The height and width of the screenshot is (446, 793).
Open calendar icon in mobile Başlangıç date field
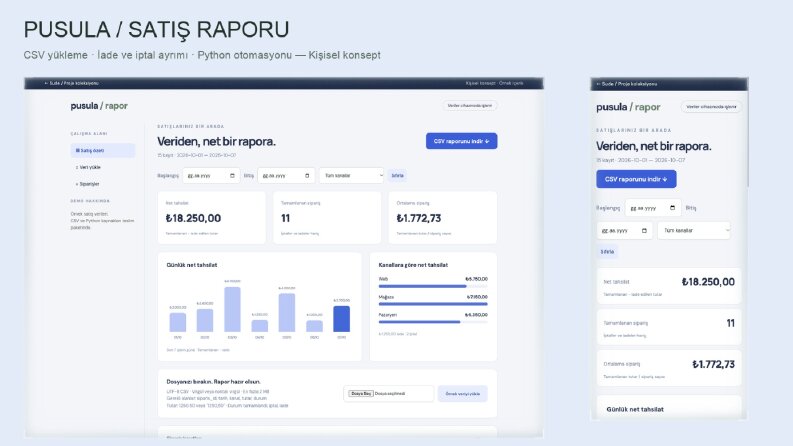(x=672, y=208)
